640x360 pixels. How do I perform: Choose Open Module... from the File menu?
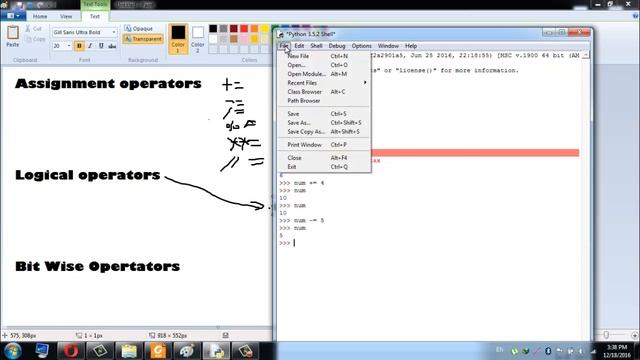point(324,74)
